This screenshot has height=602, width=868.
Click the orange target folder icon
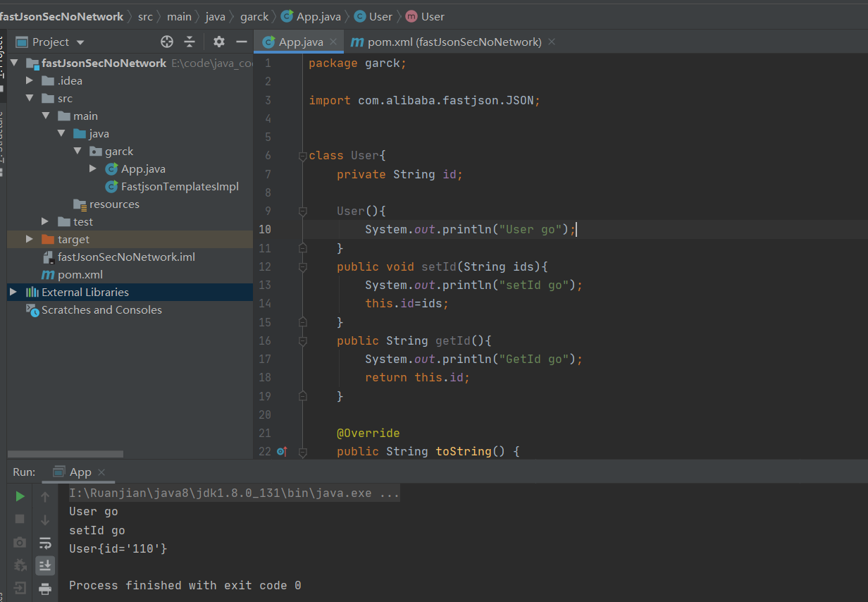pyautogui.click(x=48, y=240)
